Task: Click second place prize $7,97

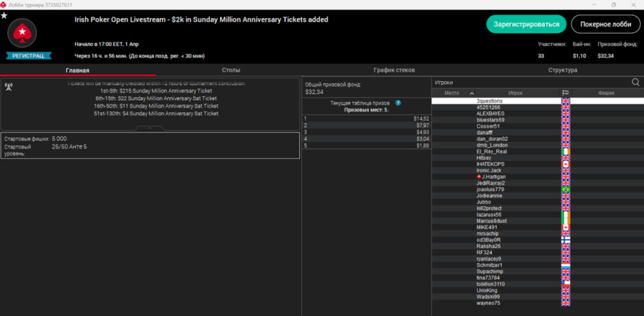Action: tap(422, 125)
